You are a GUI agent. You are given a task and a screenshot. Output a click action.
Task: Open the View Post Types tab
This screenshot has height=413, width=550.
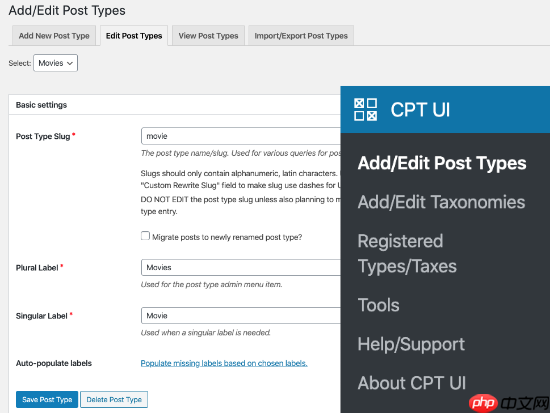208,36
